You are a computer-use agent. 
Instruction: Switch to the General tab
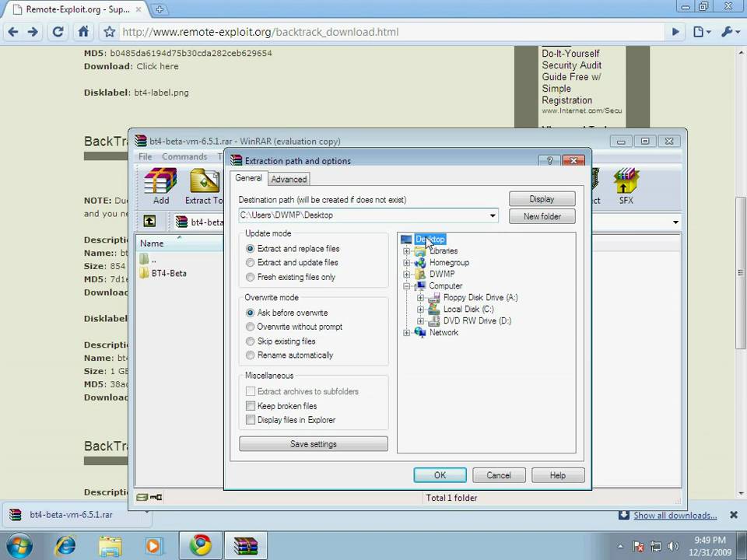(x=248, y=178)
